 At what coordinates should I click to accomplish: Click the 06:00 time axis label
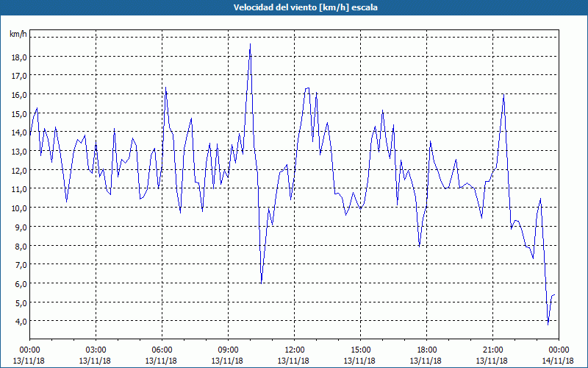tap(162, 350)
